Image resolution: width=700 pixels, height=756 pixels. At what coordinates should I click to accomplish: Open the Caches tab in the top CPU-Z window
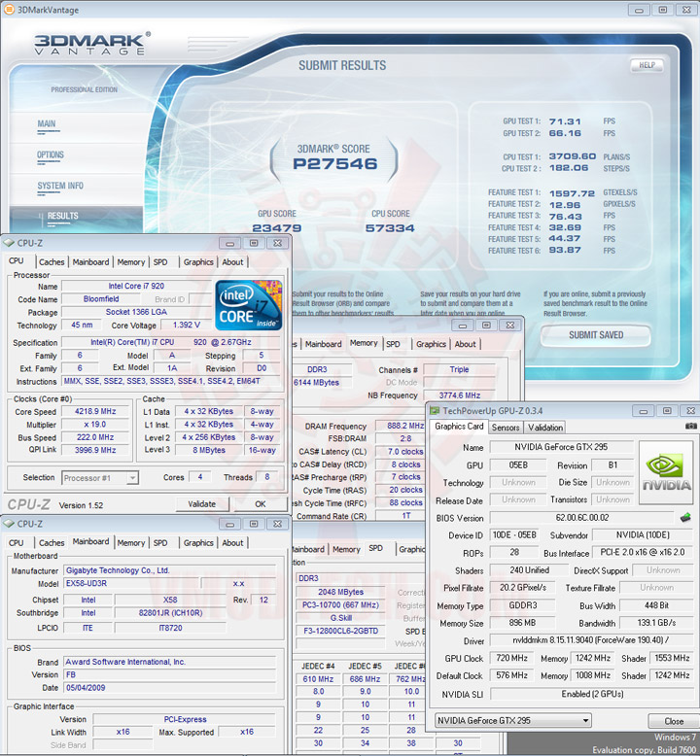[52, 261]
